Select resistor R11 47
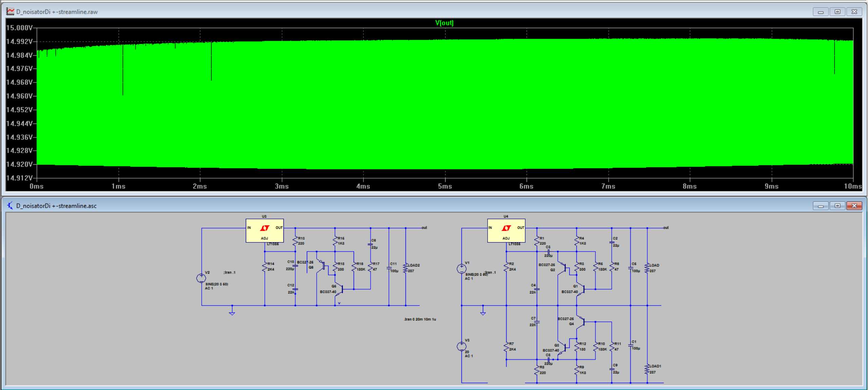The height and width of the screenshot is (390, 868). pos(612,347)
